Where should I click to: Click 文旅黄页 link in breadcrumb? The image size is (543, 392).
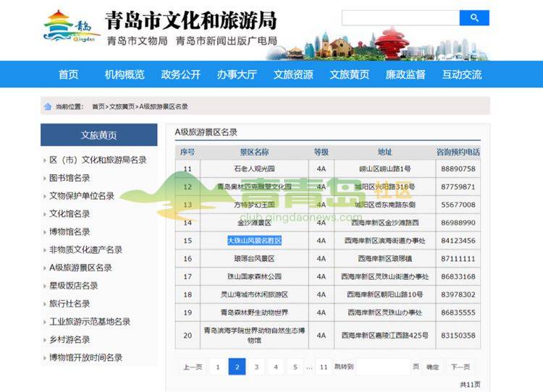pyautogui.click(x=122, y=106)
